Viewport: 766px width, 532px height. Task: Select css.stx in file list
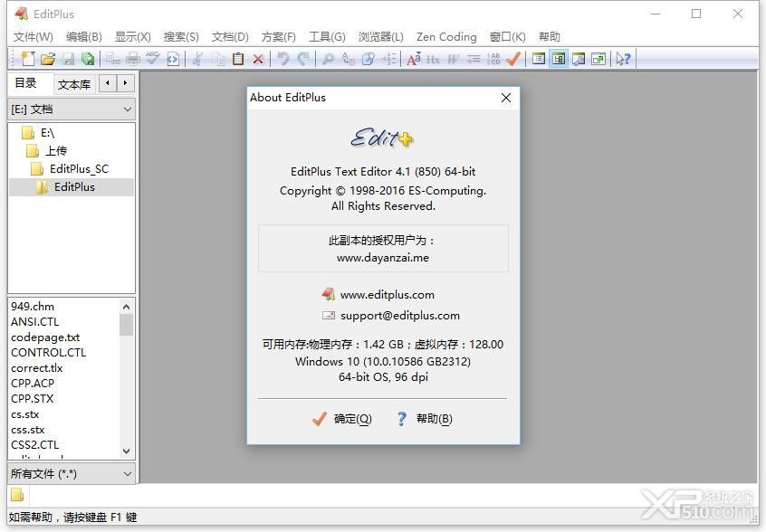[27, 430]
